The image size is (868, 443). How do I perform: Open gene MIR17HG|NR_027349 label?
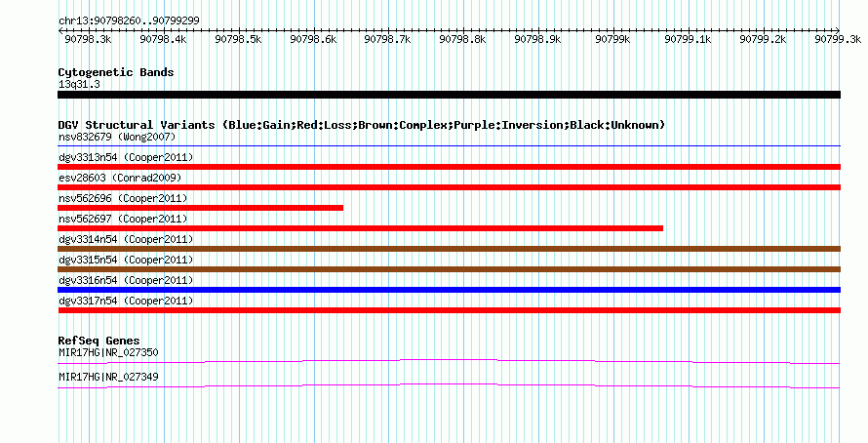108,377
